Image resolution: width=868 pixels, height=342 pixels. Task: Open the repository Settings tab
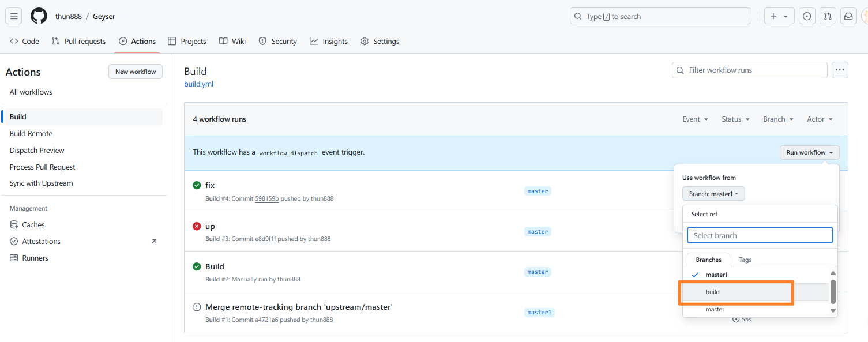(x=379, y=41)
